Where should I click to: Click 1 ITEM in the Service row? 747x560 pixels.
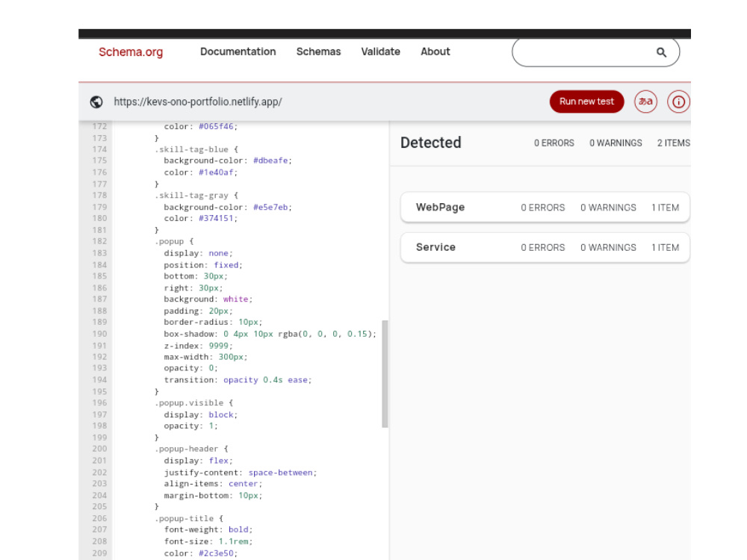point(665,248)
